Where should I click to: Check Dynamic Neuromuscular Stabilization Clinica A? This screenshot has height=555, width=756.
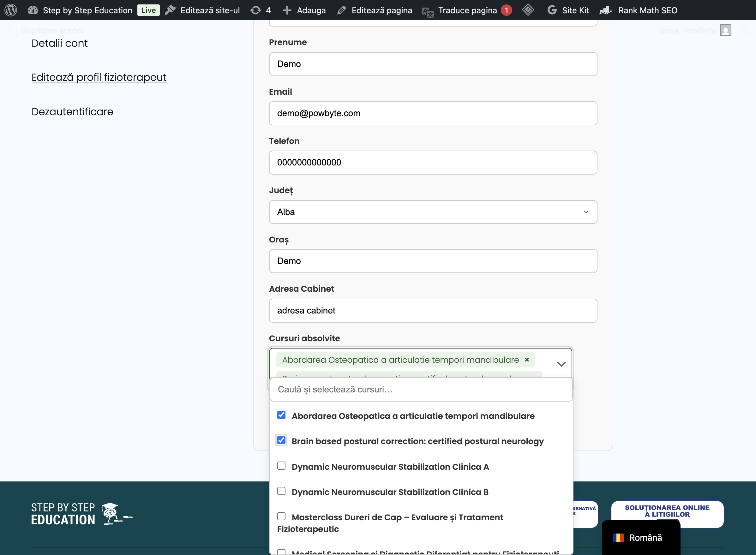pyautogui.click(x=281, y=466)
